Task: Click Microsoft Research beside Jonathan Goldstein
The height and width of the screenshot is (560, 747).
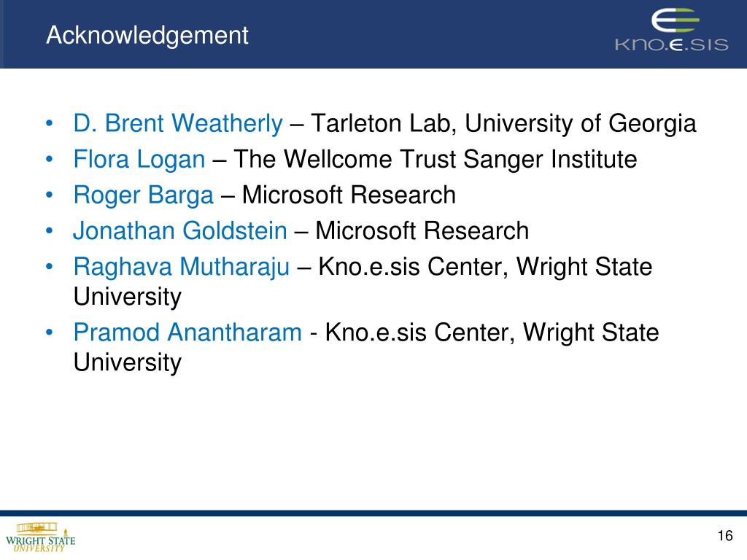Action: pos(422,231)
